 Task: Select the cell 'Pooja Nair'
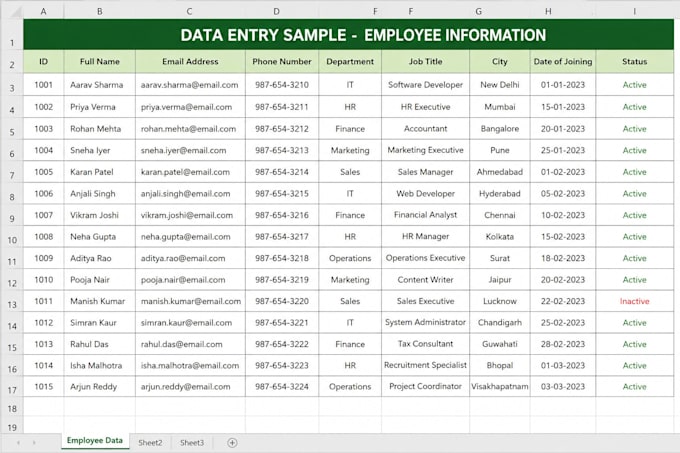100,280
